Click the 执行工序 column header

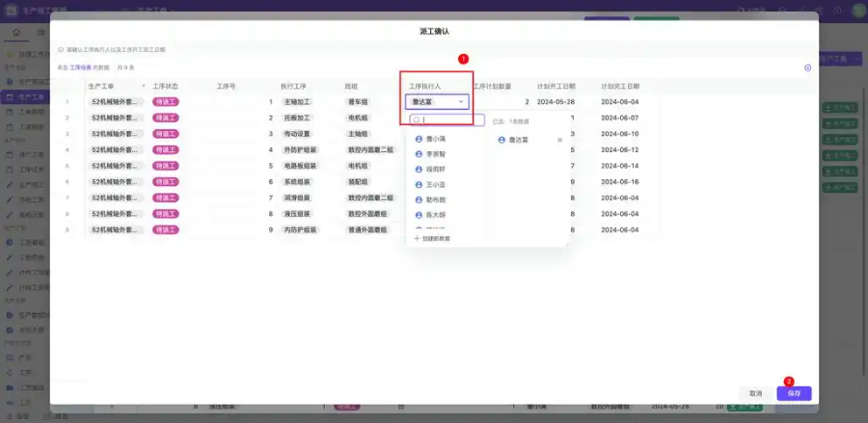click(293, 87)
